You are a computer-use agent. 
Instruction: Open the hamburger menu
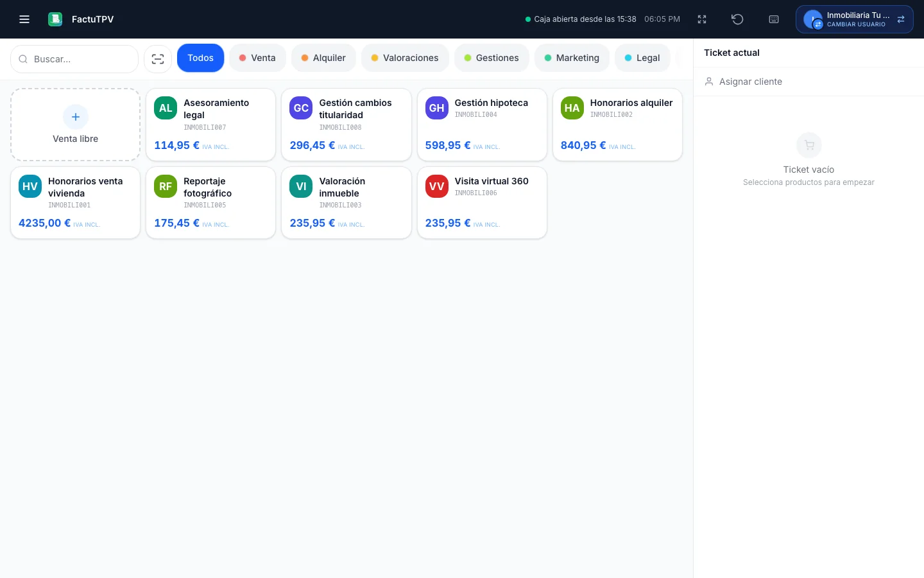24,19
